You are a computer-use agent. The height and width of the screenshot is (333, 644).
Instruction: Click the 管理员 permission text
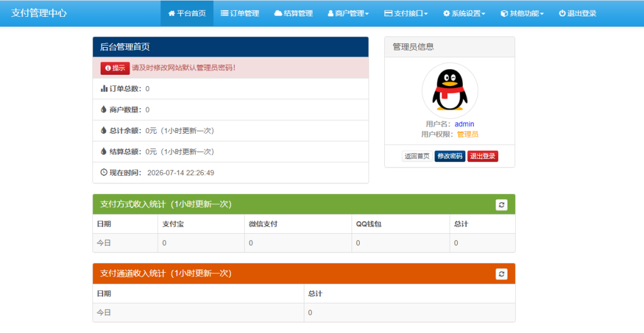tap(467, 134)
